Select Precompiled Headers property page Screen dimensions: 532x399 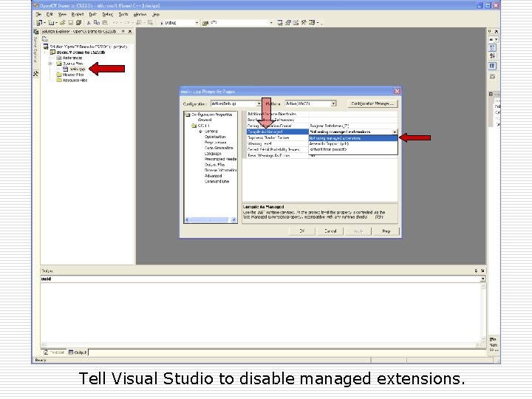[220, 159]
